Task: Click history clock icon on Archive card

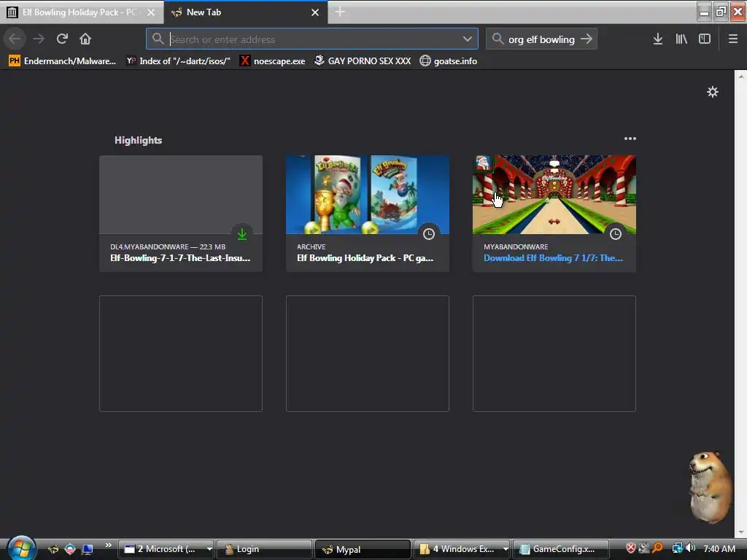Action: click(429, 234)
